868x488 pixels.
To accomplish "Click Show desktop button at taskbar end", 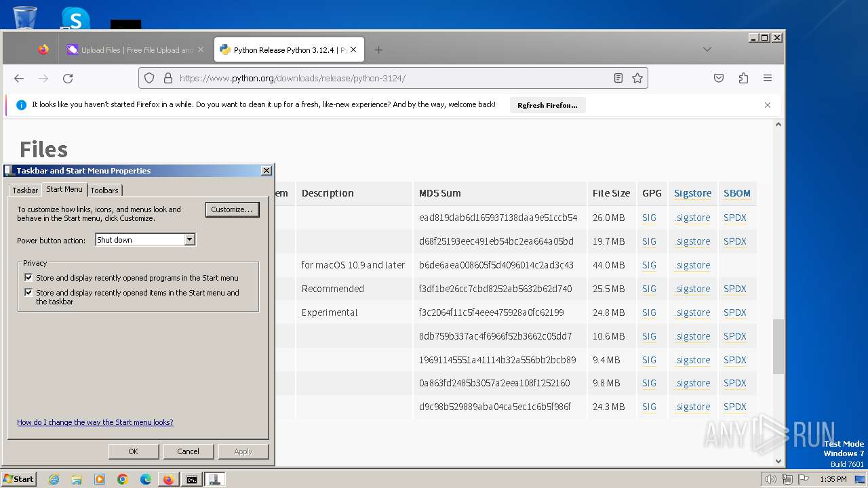I will coord(861,479).
